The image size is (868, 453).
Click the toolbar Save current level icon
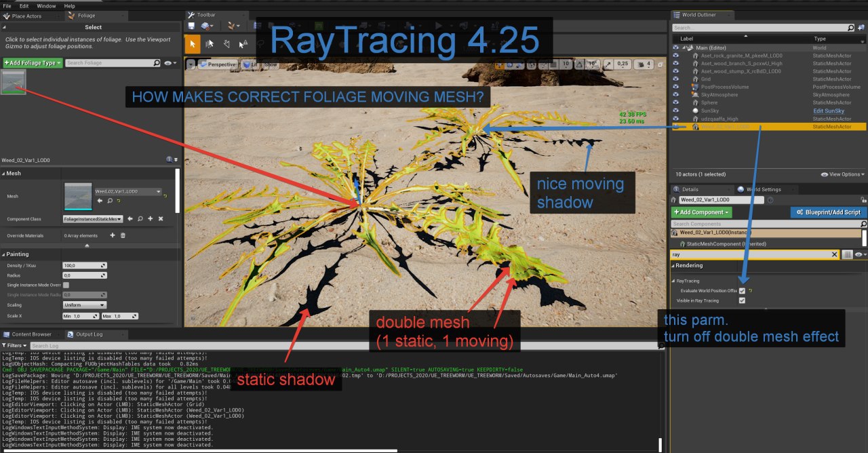click(x=192, y=26)
